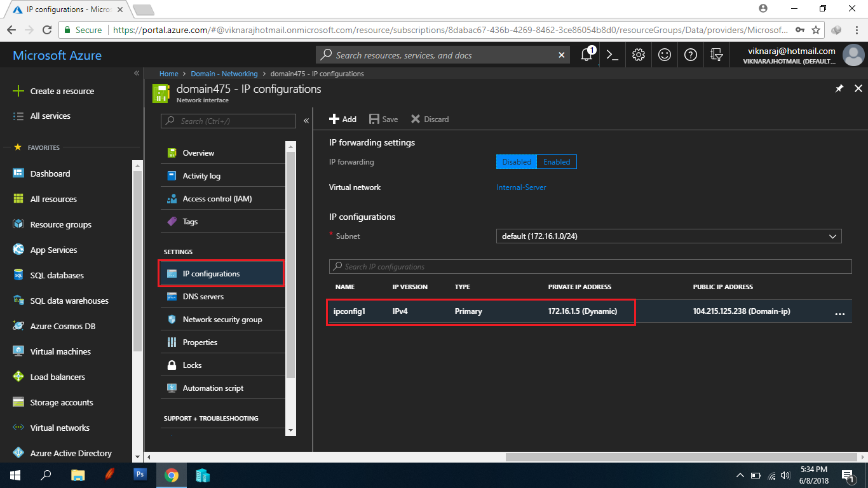Open the portal Settings gear

click(638, 55)
